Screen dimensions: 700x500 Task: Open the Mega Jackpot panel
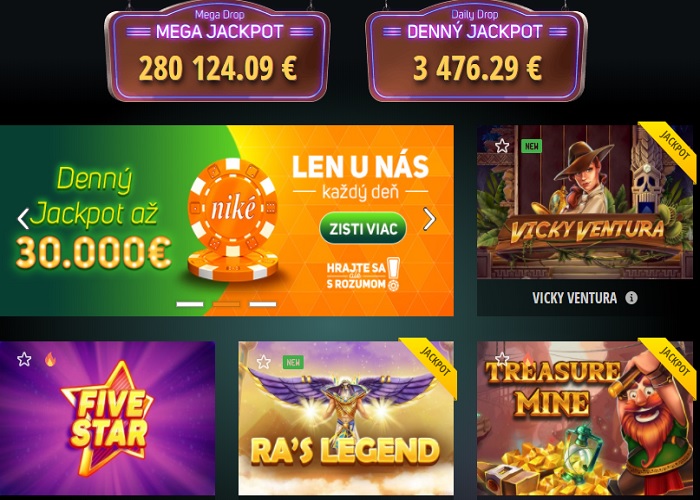point(218,53)
